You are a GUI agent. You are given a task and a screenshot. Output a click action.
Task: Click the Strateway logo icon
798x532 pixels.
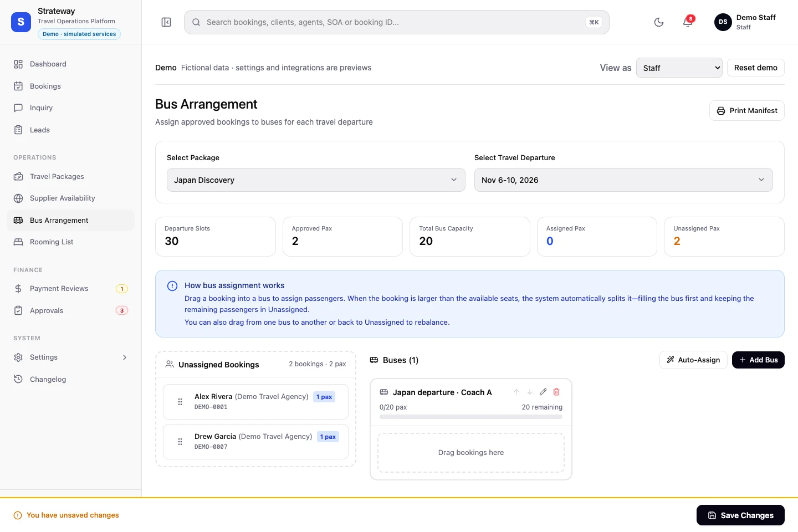click(21, 22)
